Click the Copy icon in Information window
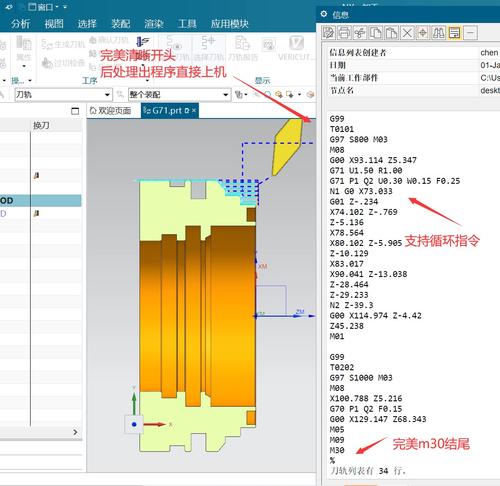This screenshot has height=486, width=500. [376, 33]
